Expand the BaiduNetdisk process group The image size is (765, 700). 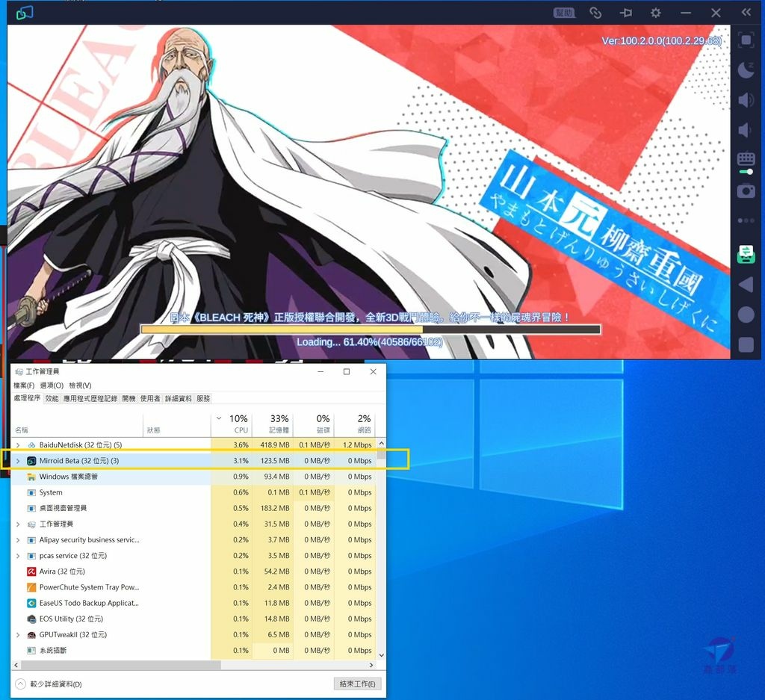18,445
